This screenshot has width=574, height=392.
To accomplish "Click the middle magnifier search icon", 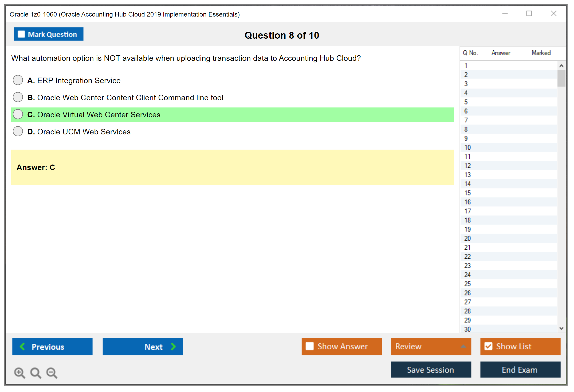I will [36, 373].
